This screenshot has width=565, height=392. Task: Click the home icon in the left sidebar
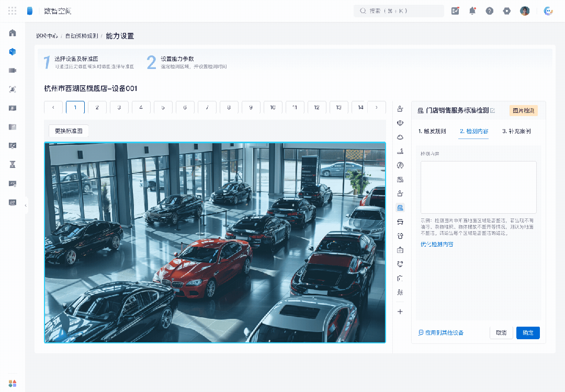(13, 33)
